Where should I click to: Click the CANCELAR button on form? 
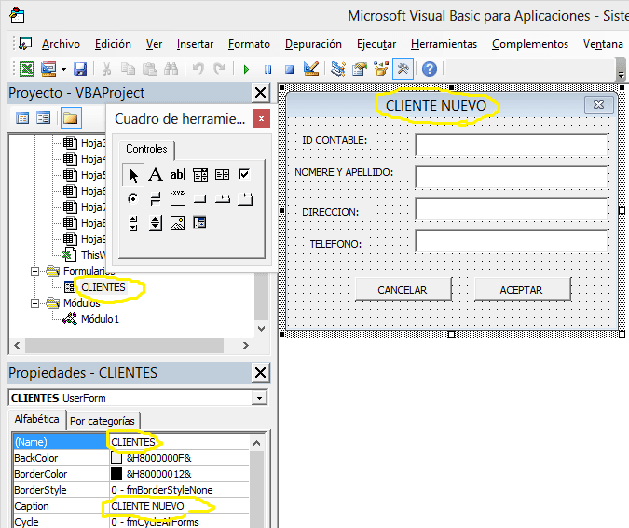point(403,290)
